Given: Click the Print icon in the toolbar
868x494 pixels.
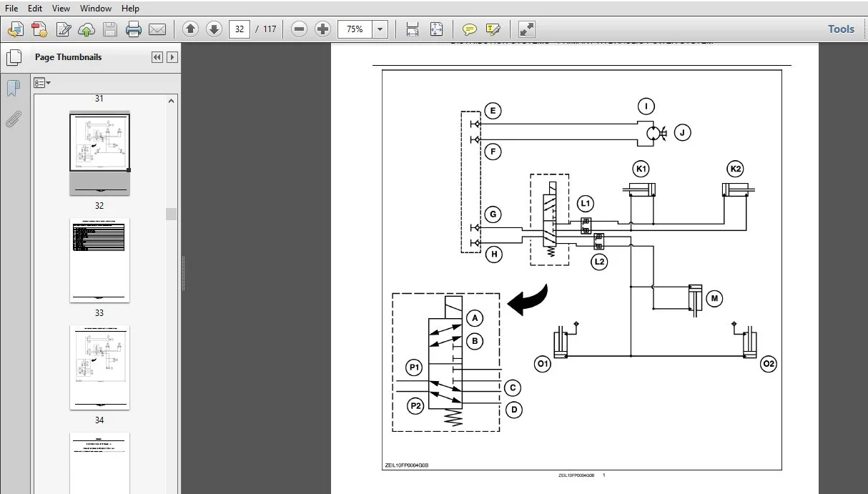Looking at the screenshot, I should 134,29.
